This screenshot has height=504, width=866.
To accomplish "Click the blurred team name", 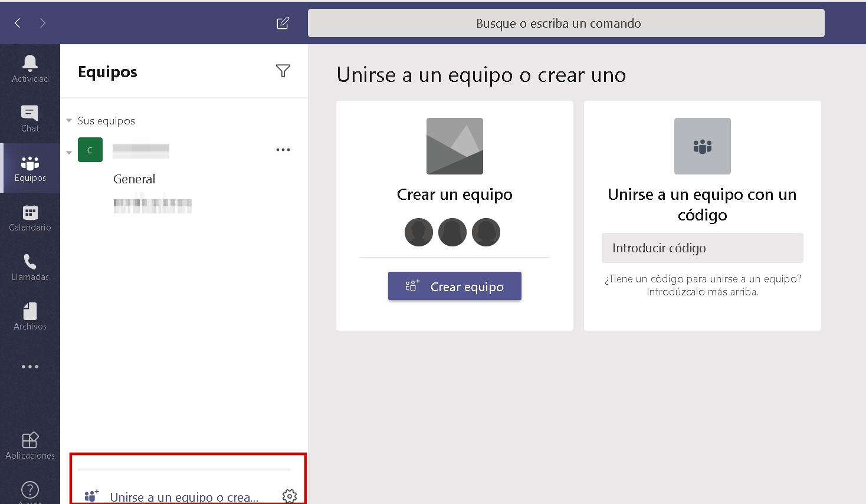I will click(141, 150).
